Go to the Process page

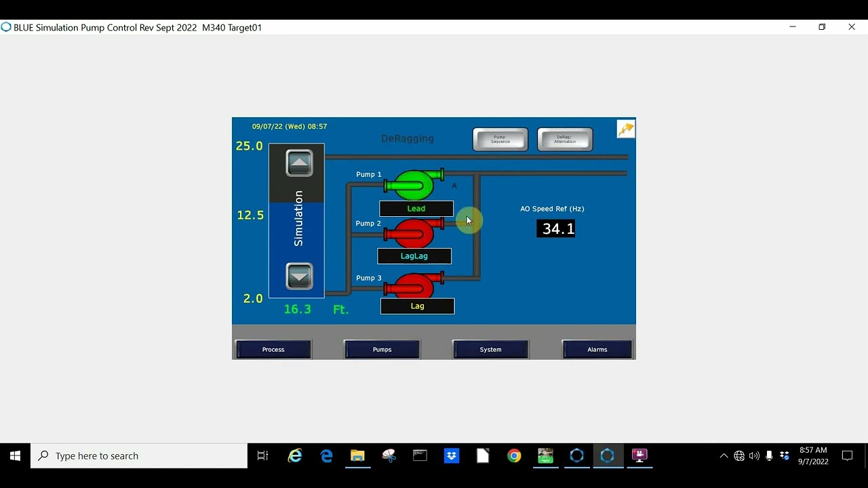click(x=273, y=350)
